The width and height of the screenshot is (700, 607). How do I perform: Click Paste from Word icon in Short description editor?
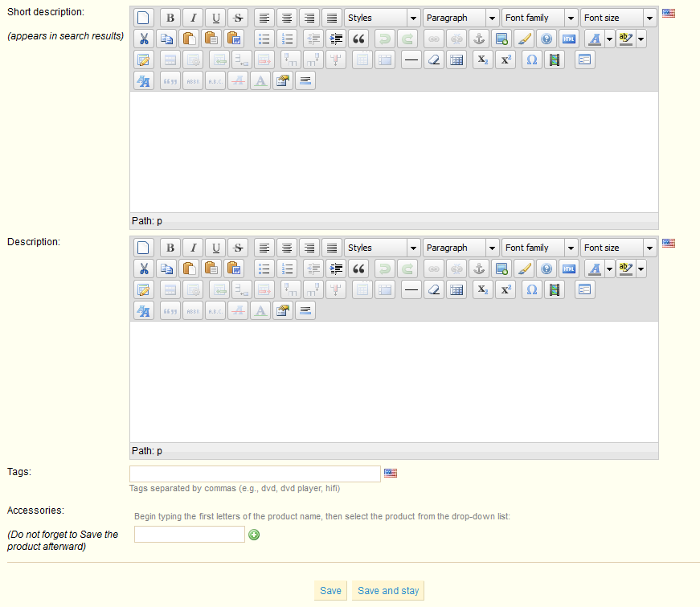pos(234,39)
